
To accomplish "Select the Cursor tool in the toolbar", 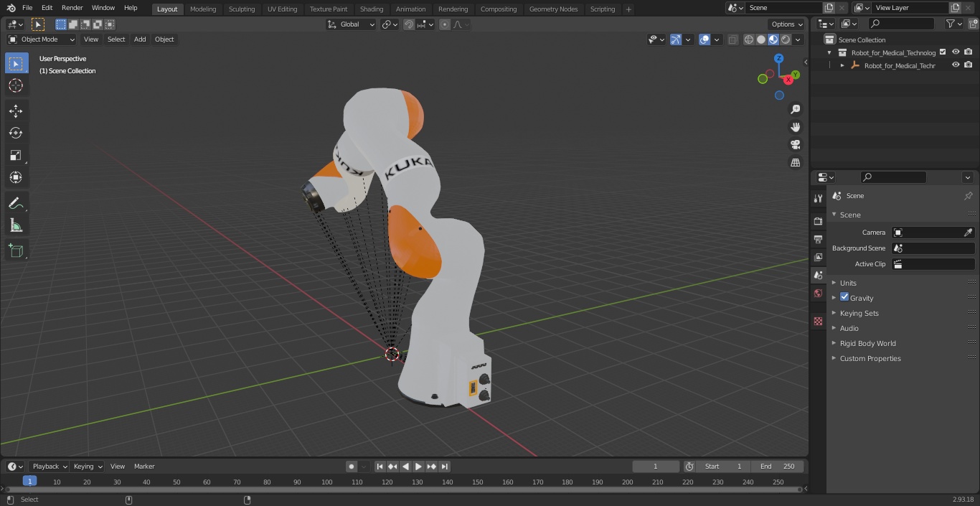I will click(16, 85).
